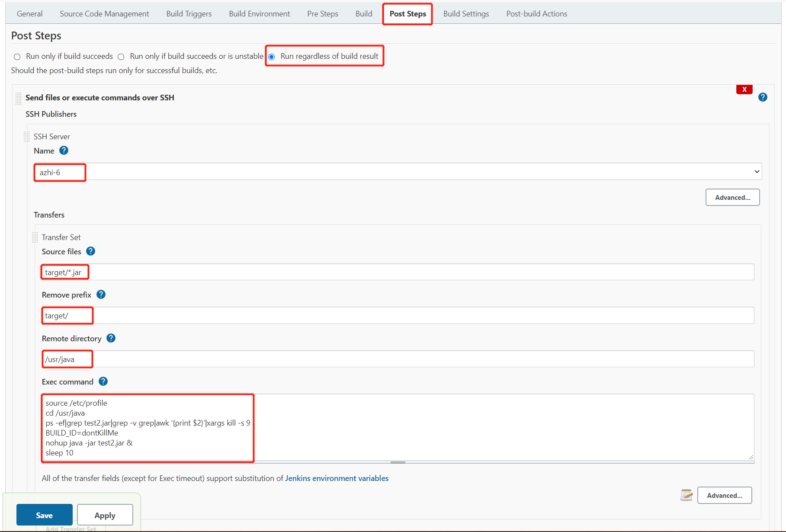Open help for the SSH Server Name field
Image resolution: width=786 pixels, height=532 pixels.
(x=64, y=151)
